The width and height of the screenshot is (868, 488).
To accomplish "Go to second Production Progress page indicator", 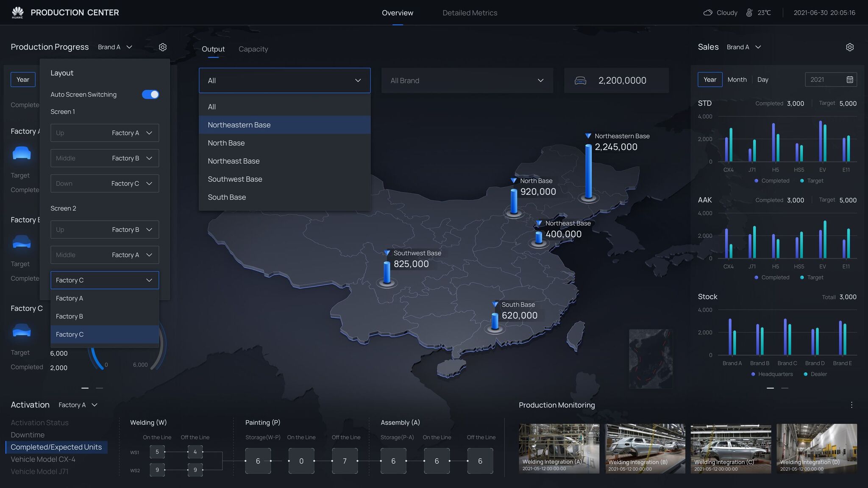I will tap(100, 388).
